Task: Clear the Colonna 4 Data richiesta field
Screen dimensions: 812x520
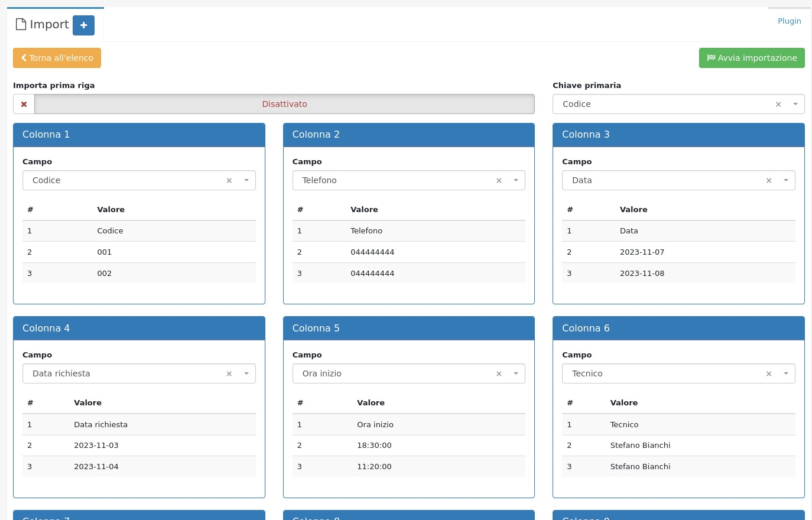Action: (x=229, y=374)
